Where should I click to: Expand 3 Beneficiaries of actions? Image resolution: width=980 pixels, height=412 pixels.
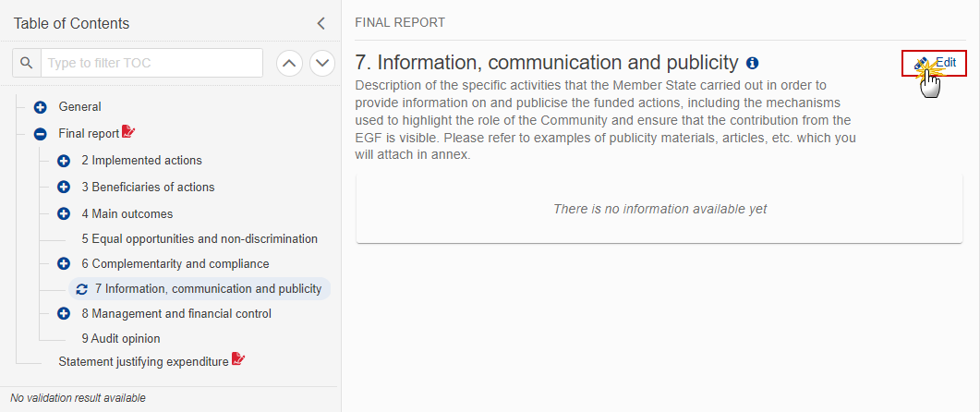[x=64, y=187]
